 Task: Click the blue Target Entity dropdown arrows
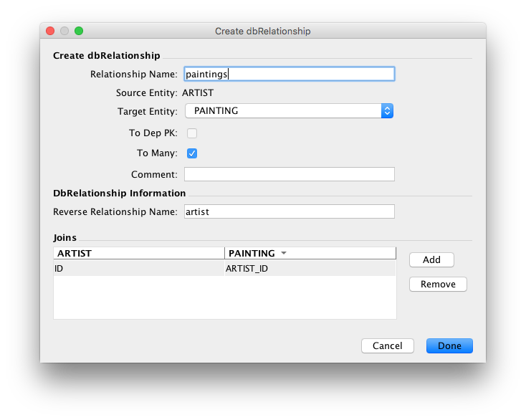click(387, 111)
